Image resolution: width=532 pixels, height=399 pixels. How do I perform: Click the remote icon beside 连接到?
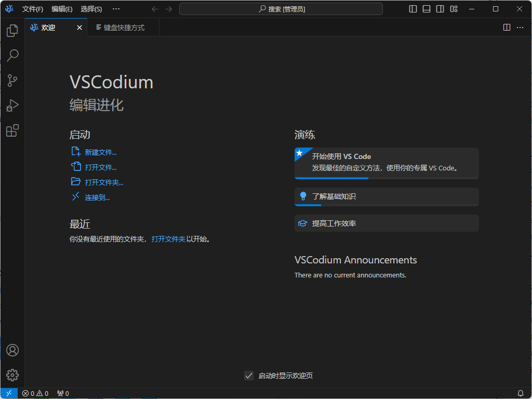[x=76, y=196]
